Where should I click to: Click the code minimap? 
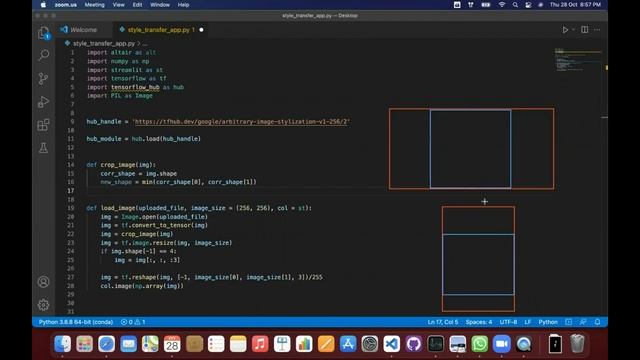tap(578, 60)
